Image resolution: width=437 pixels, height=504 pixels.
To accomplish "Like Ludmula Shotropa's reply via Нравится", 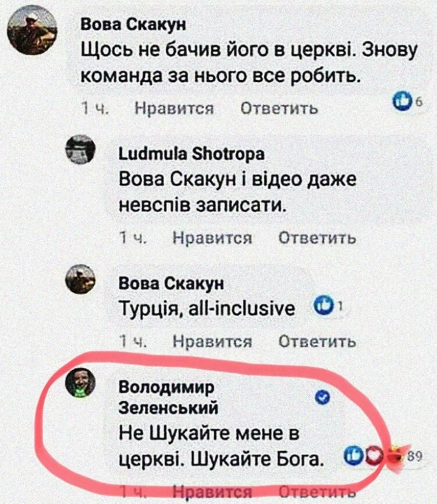I will tap(212, 238).
